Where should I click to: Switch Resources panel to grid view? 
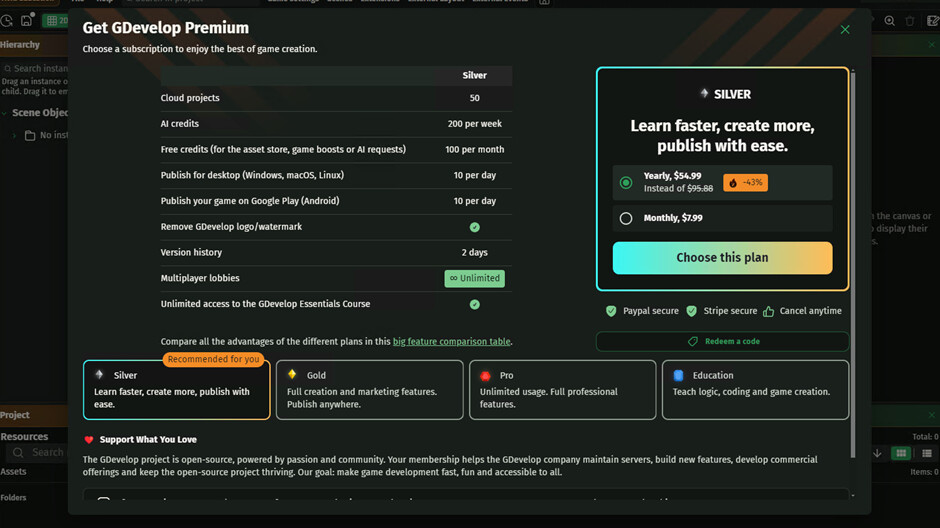pos(901,453)
